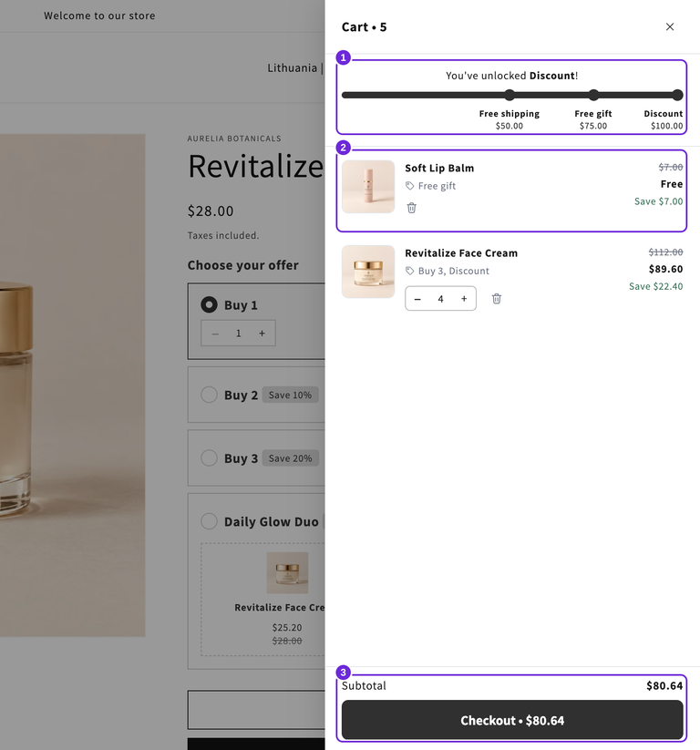Viewport: 700px width, 750px height.
Task: Remove Soft Lip Balm with trash icon
Action: pyautogui.click(x=411, y=208)
